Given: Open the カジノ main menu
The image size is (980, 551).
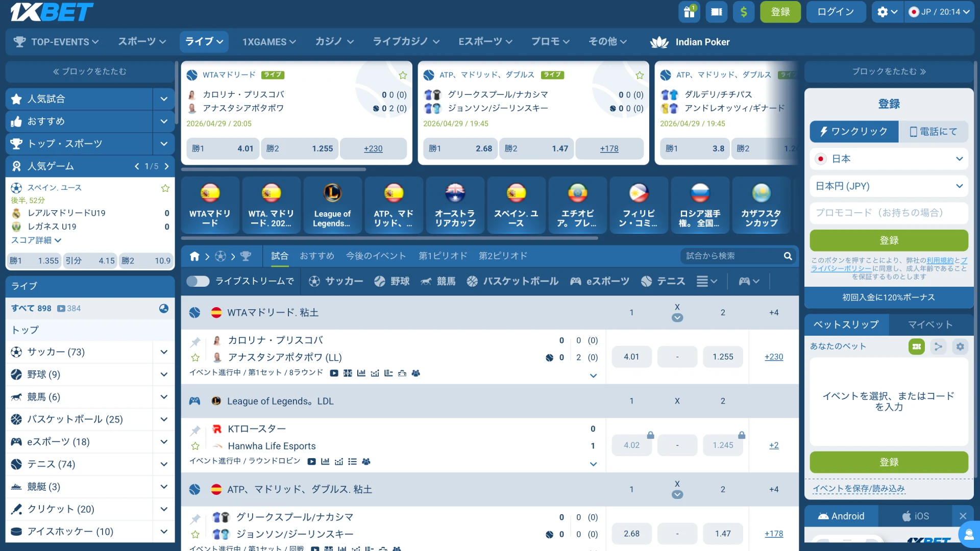Looking at the screenshot, I should click(334, 42).
